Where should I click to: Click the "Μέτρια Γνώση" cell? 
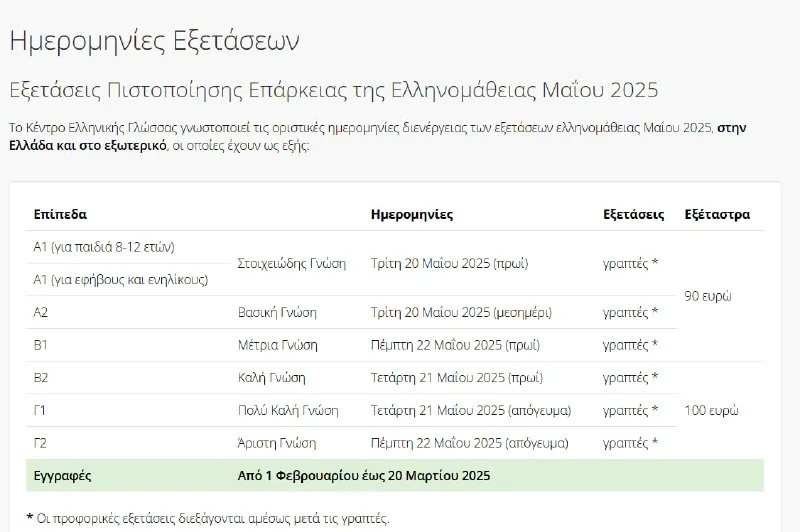tap(277, 345)
